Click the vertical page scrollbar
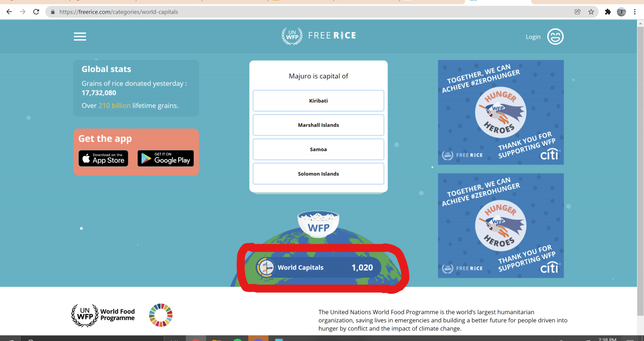 [x=640, y=171]
